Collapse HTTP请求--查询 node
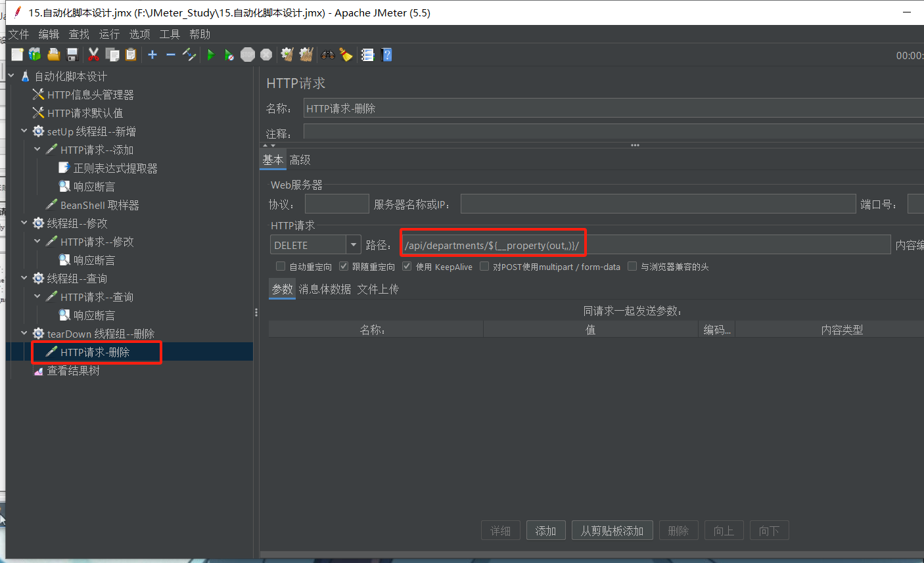Viewport: 924px width, 563px height. click(x=37, y=297)
